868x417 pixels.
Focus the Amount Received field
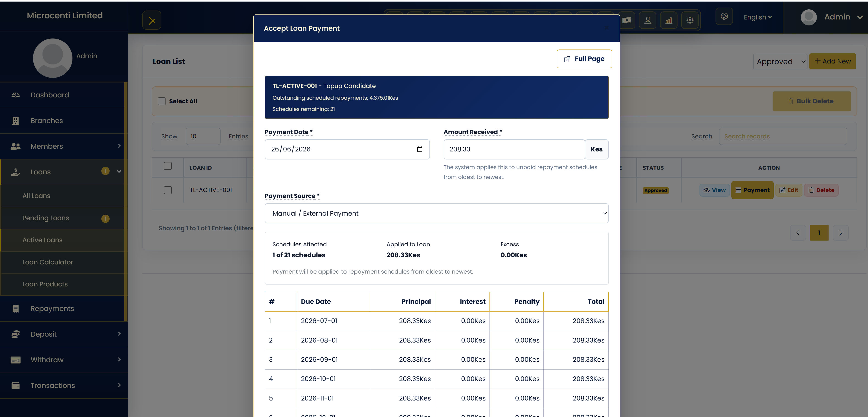tap(514, 149)
